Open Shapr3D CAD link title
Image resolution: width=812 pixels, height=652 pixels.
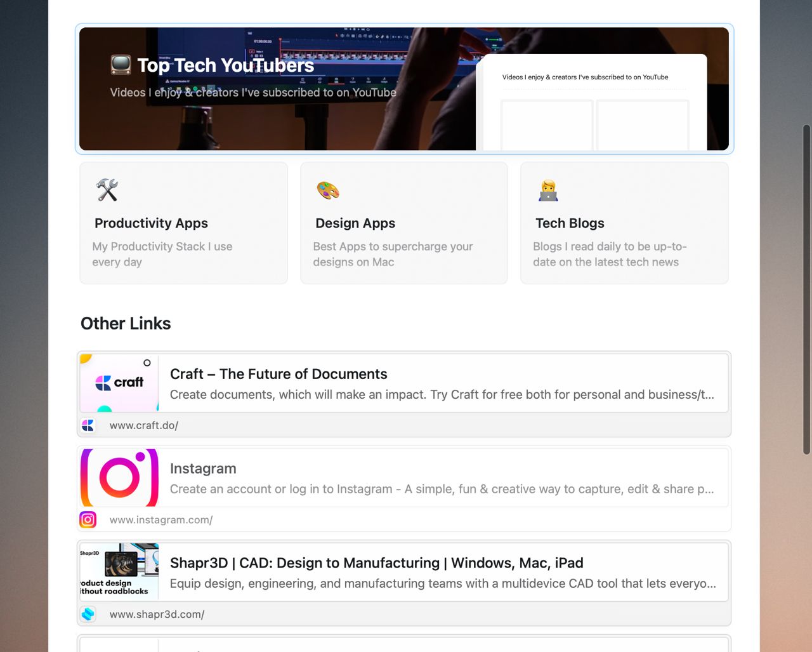(x=377, y=563)
